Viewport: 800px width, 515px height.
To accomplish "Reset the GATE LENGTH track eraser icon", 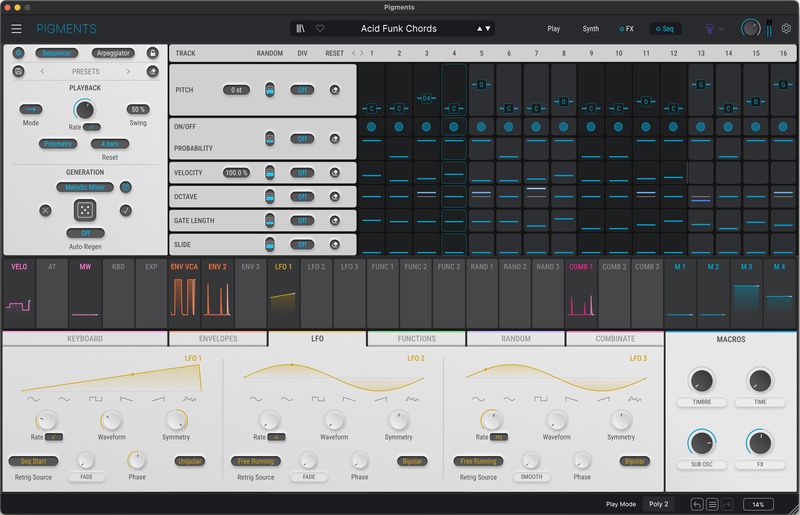I will 335,220.
